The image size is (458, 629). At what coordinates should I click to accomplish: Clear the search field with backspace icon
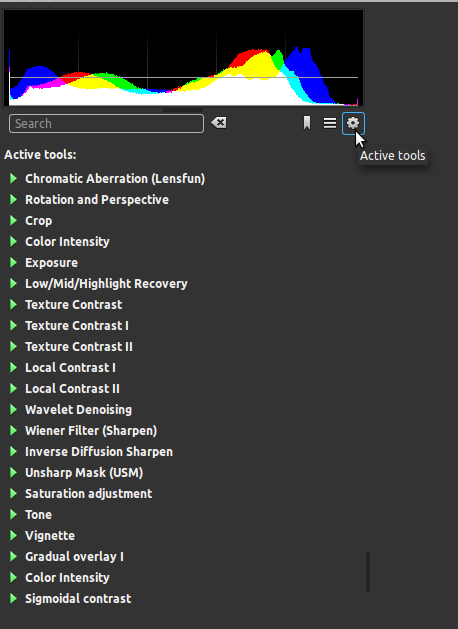click(x=219, y=123)
